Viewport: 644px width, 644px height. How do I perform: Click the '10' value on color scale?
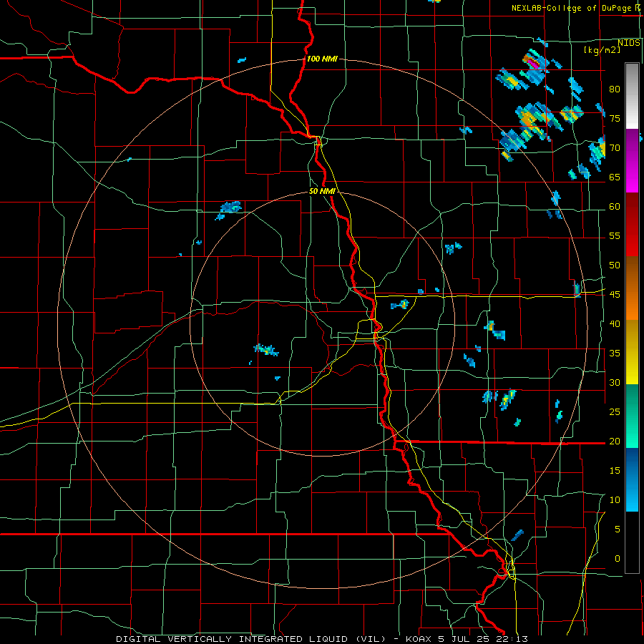(x=615, y=500)
